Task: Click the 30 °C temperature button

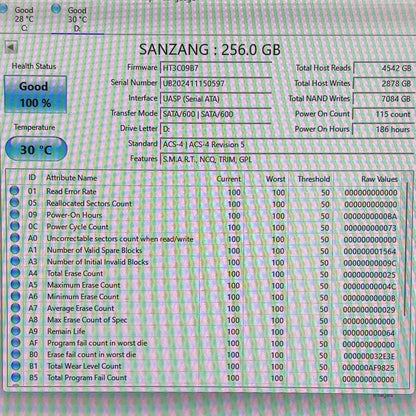Action: (x=36, y=149)
